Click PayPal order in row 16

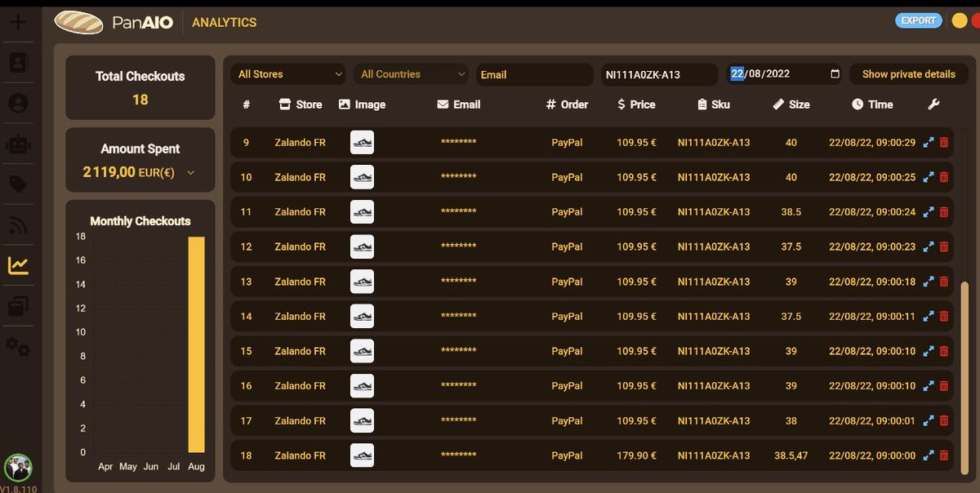pyautogui.click(x=567, y=386)
